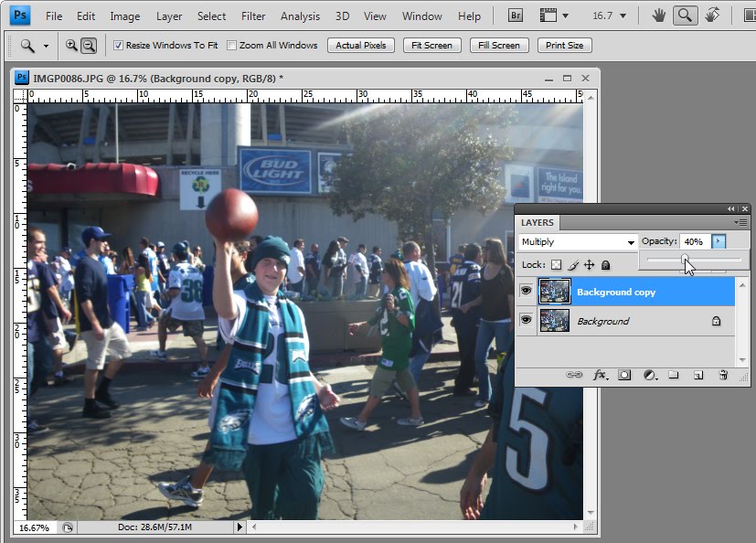Screen dimensions: 756x543
Task: Open the Help menu
Action: point(469,16)
